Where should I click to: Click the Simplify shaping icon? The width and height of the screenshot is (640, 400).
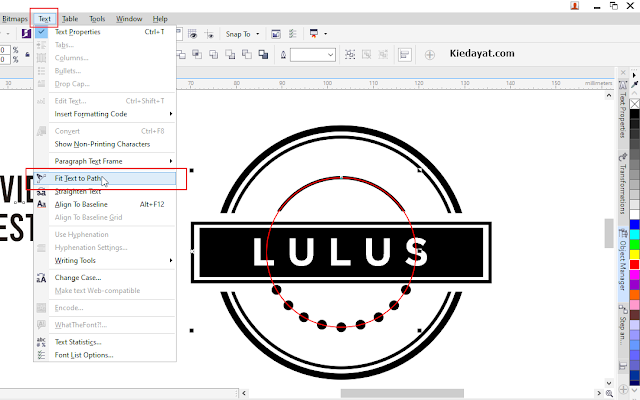coord(213,54)
